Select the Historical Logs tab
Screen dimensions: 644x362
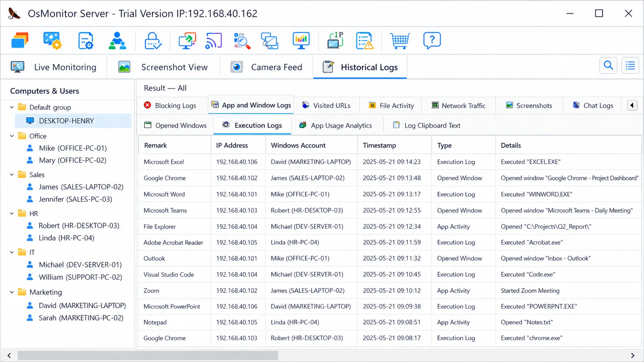click(x=360, y=67)
